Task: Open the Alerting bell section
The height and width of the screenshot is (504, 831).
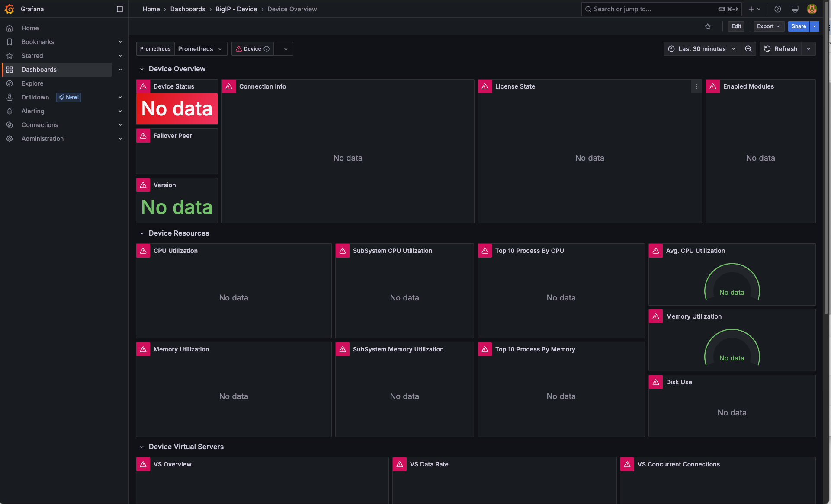Action: coord(33,111)
